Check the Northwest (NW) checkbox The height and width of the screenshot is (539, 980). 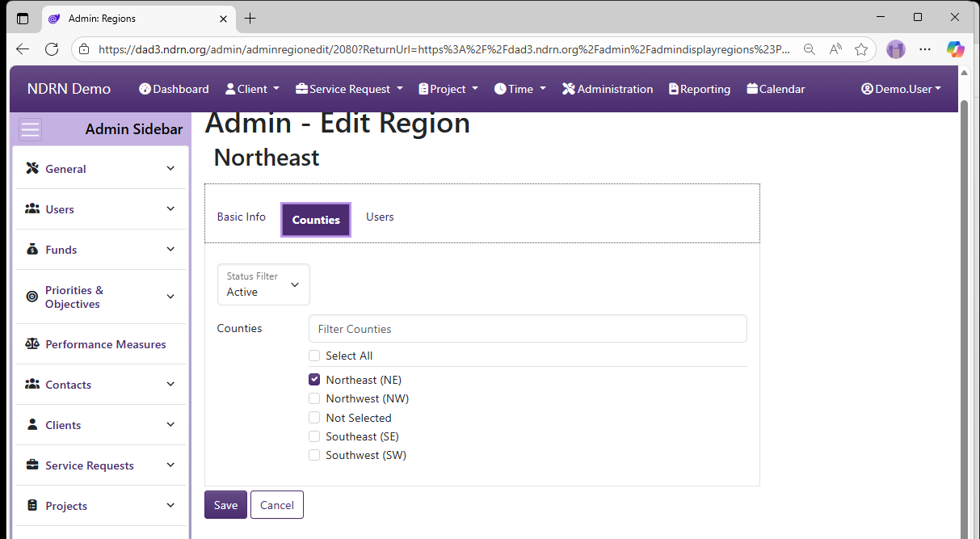(x=314, y=398)
